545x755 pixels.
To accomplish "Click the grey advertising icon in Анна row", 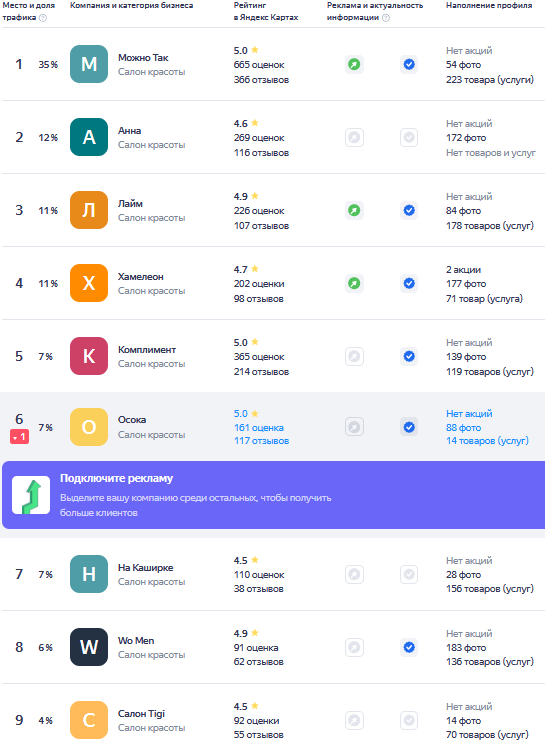I will [354, 138].
